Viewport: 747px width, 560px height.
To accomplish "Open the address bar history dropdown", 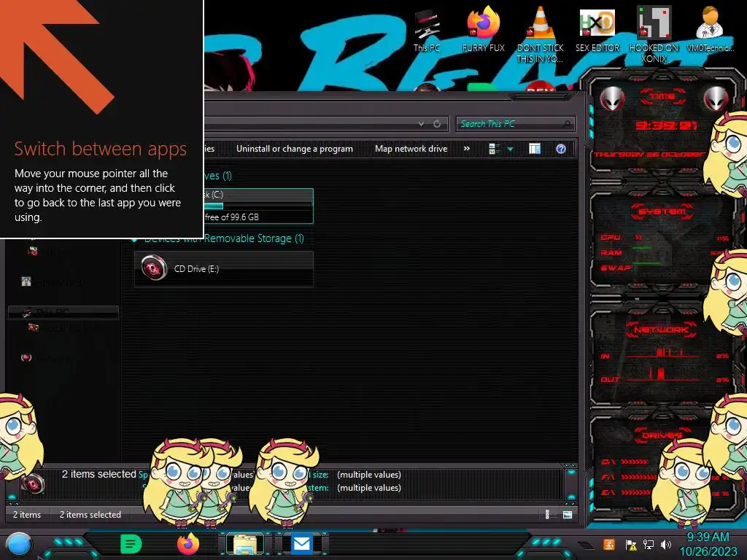I will click(421, 124).
